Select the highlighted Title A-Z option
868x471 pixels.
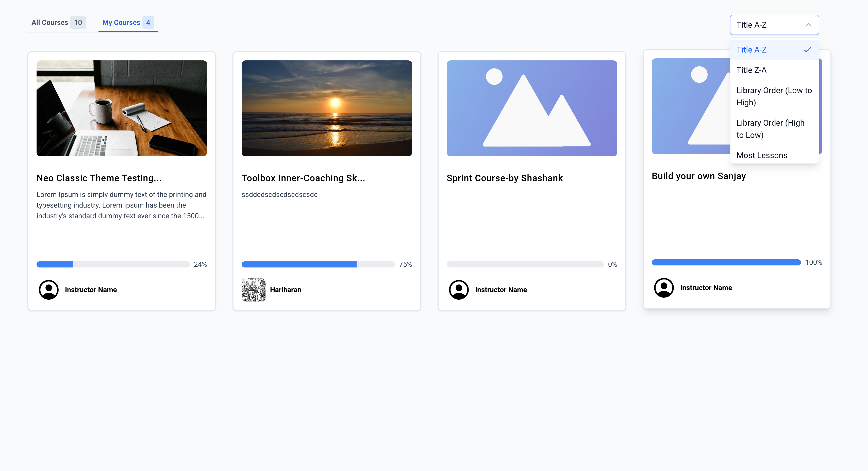(x=752, y=50)
